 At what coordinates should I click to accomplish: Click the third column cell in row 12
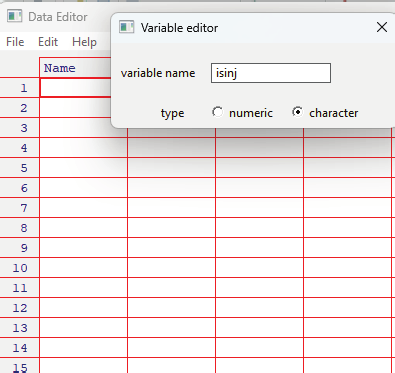coord(259,308)
